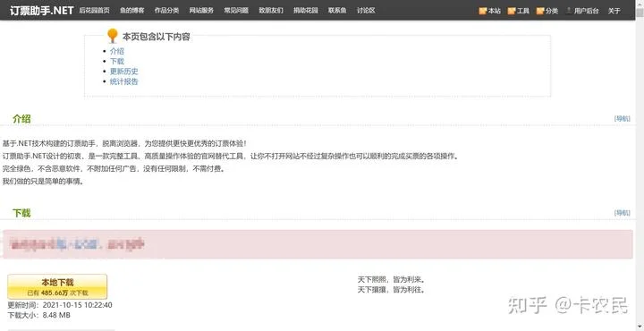The height and width of the screenshot is (331, 644).
Task: Open the 工具 dropdown label
Action: 523,11
